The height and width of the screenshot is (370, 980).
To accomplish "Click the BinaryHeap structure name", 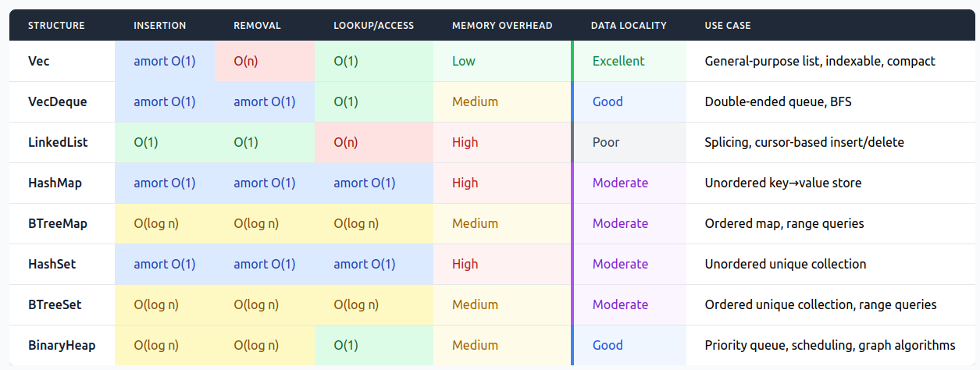I will coord(62,345).
